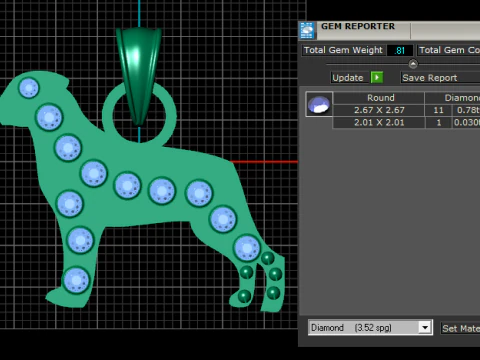Select the gem on the front paw
The image size is (480, 360).
coord(76,280)
